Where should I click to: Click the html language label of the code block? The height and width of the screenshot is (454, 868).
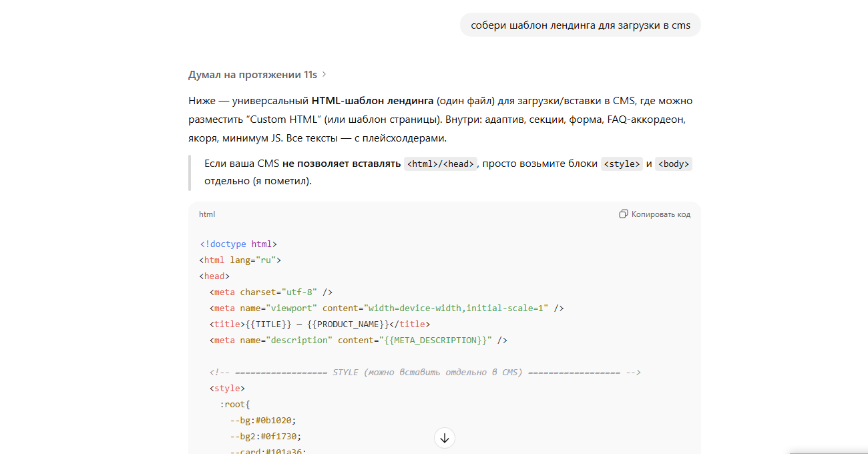(207, 214)
